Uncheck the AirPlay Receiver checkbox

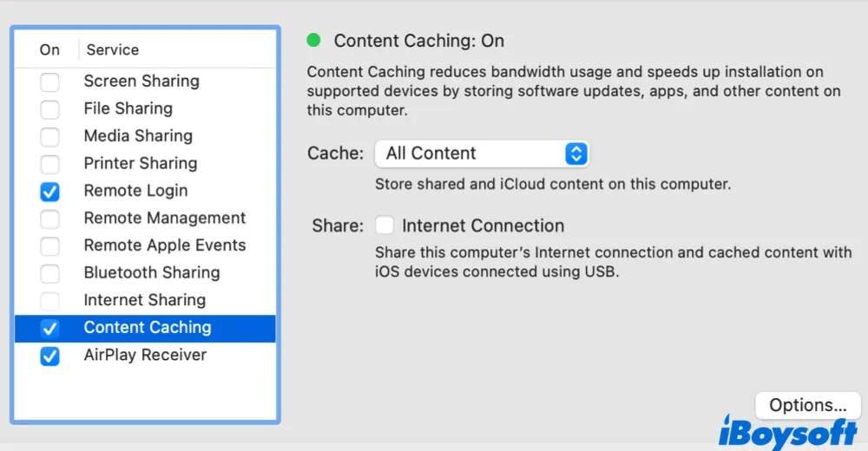tap(50, 356)
